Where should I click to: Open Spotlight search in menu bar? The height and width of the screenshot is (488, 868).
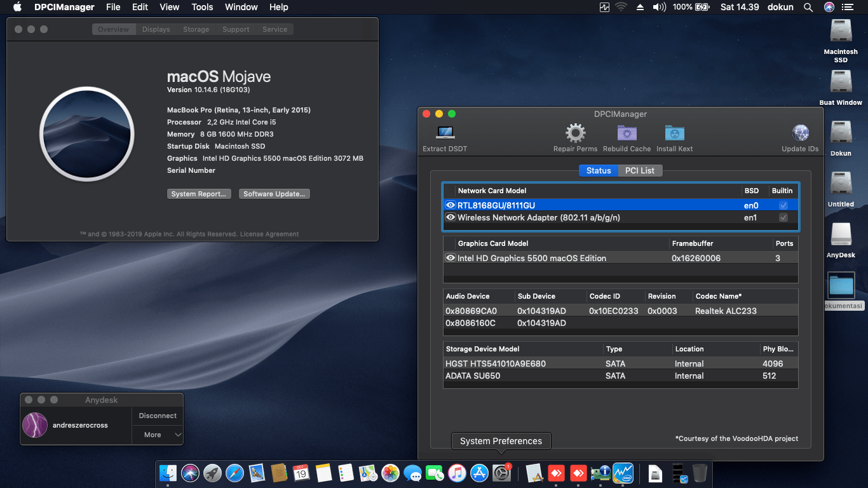(x=808, y=7)
